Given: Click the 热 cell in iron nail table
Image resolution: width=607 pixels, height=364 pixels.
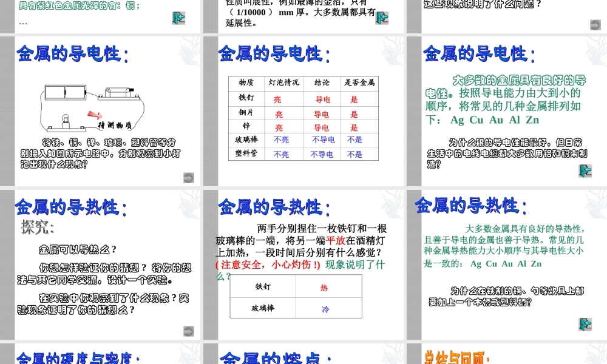Looking at the screenshot, I should (x=325, y=288).
